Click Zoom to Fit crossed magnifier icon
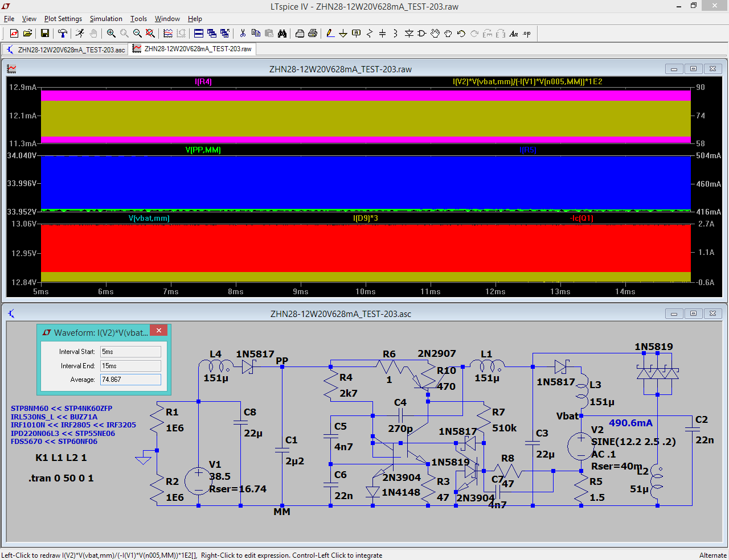 [150, 34]
